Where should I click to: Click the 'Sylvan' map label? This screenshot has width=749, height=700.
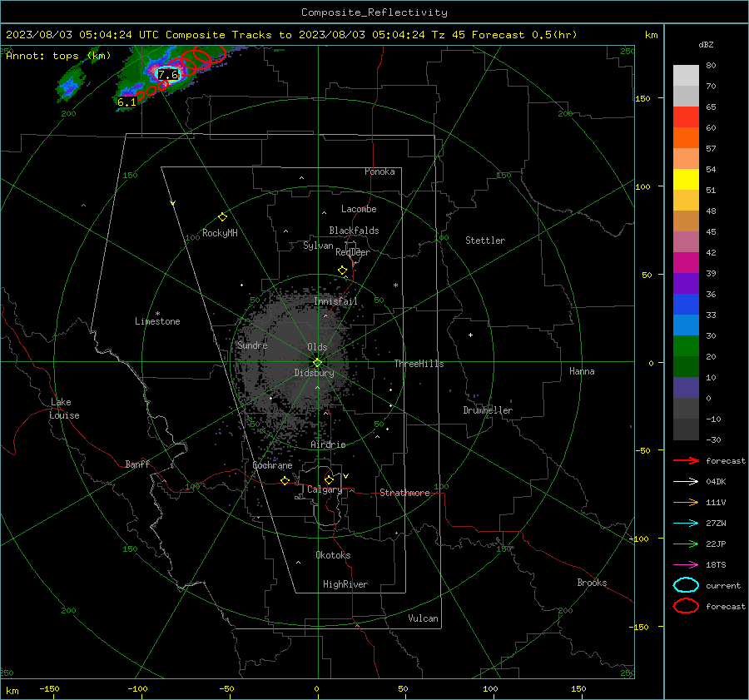click(318, 246)
